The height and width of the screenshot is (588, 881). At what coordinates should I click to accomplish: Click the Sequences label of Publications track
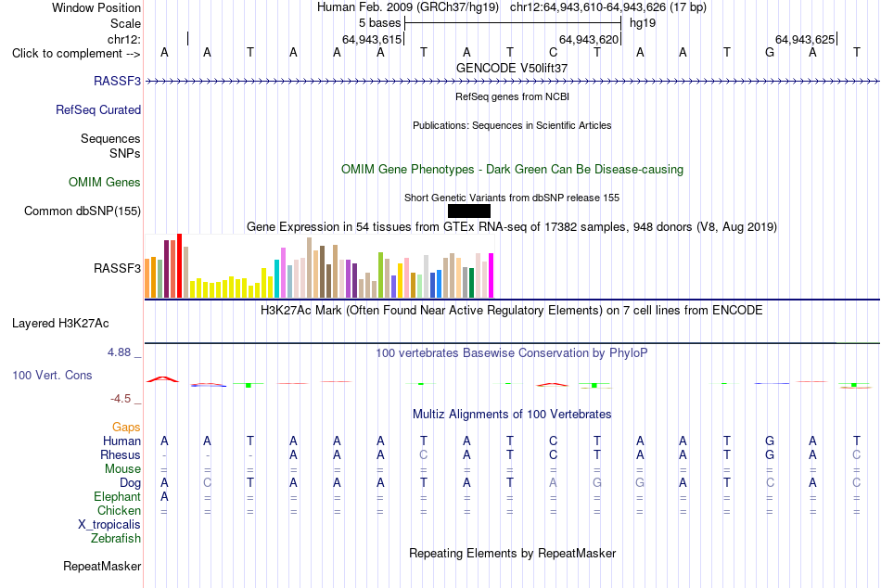[x=110, y=138]
